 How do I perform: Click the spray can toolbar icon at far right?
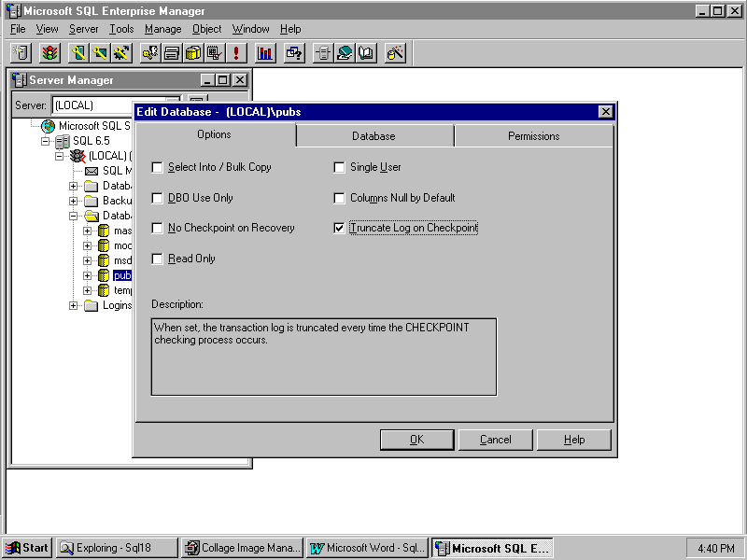click(395, 53)
